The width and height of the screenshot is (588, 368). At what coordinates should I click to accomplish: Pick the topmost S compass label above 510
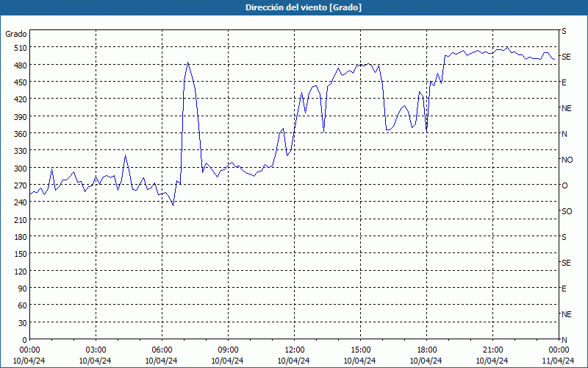tap(564, 31)
